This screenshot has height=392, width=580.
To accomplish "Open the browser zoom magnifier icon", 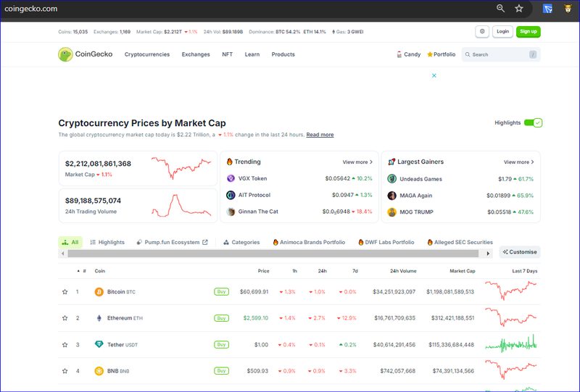I will [x=500, y=8].
